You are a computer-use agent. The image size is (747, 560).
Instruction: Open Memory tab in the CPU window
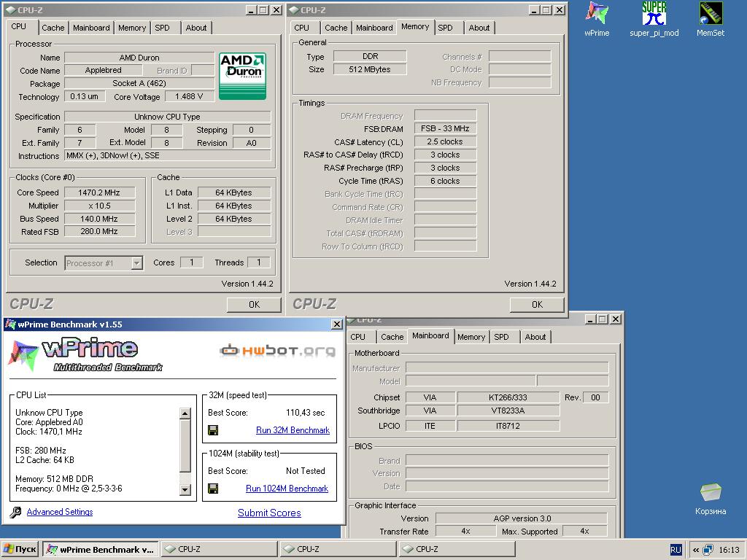[x=132, y=28]
